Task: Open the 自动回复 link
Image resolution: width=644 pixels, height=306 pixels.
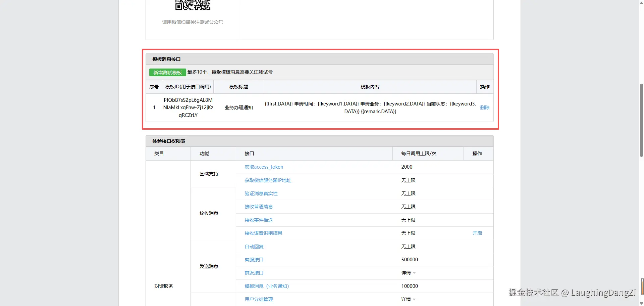Action: tap(254, 247)
